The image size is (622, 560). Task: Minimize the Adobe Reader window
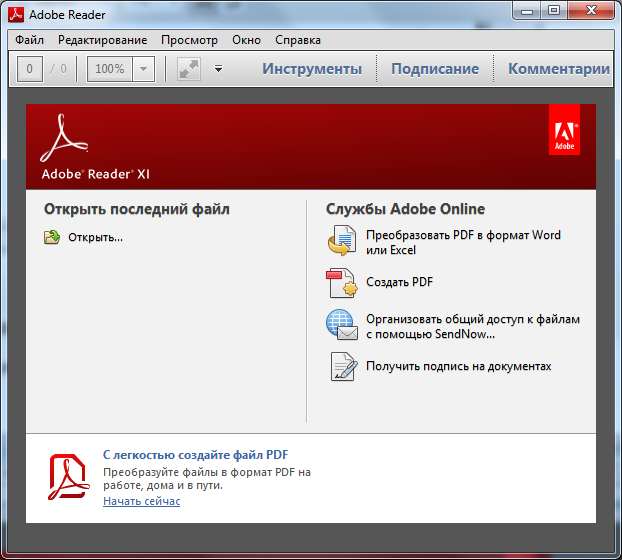[x=527, y=11]
